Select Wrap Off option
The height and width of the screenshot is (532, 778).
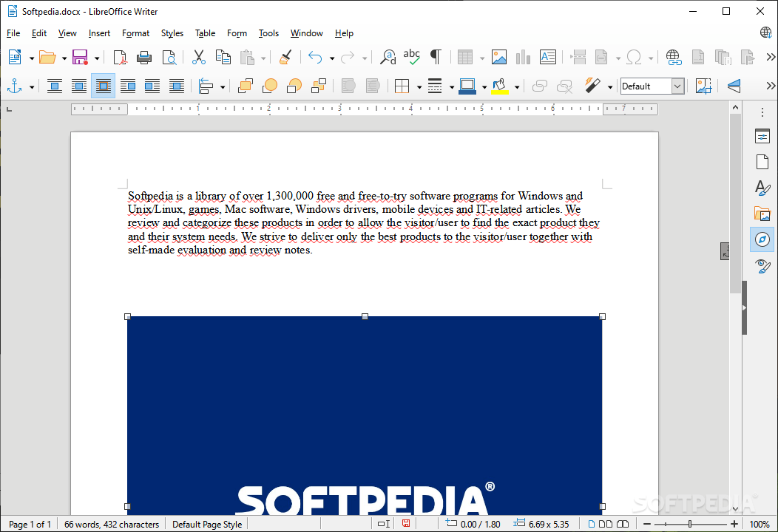tap(55, 86)
